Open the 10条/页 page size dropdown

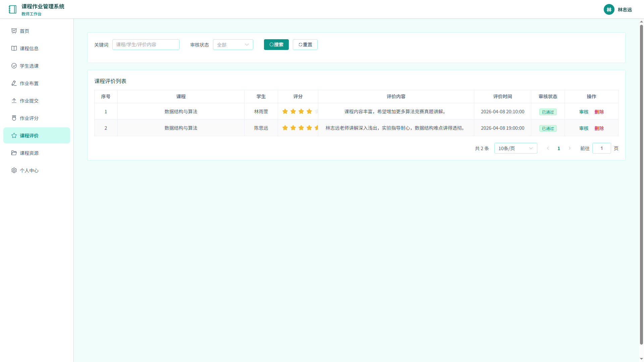[x=516, y=148]
